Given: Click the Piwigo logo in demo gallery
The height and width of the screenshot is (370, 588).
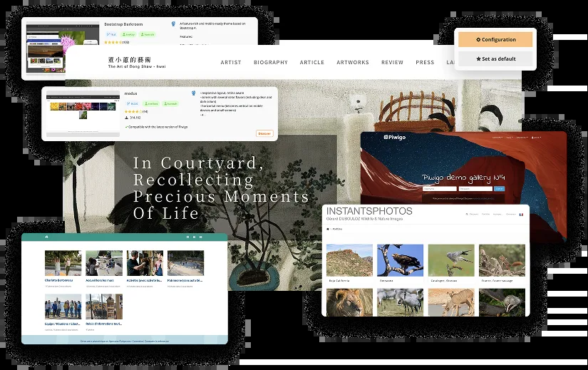Looking at the screenshot, I should click(x=395, y=138).
